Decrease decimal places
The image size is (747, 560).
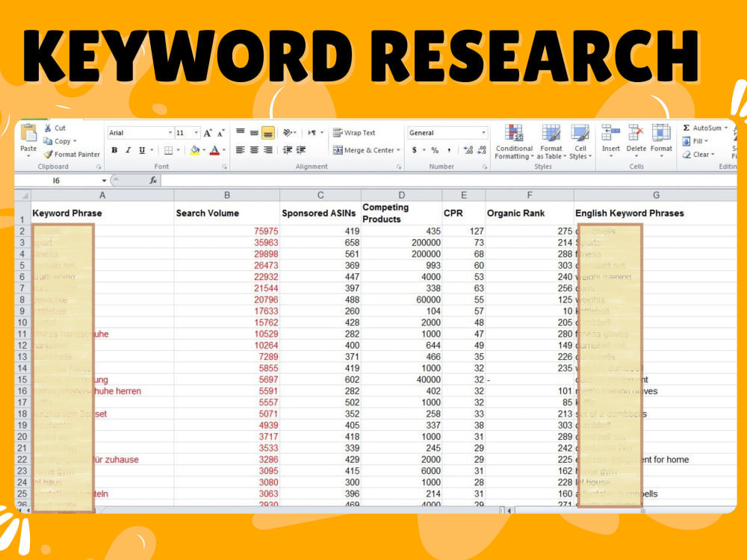pos(482,150)
